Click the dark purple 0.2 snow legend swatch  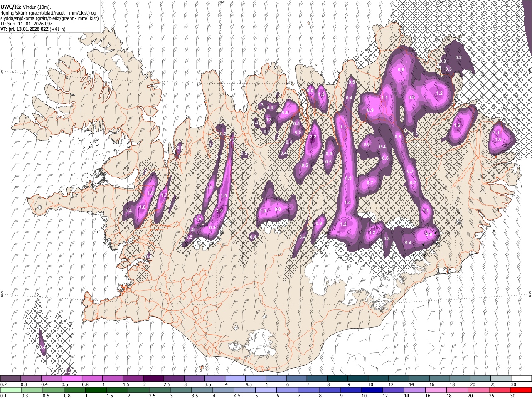point(11,378)
